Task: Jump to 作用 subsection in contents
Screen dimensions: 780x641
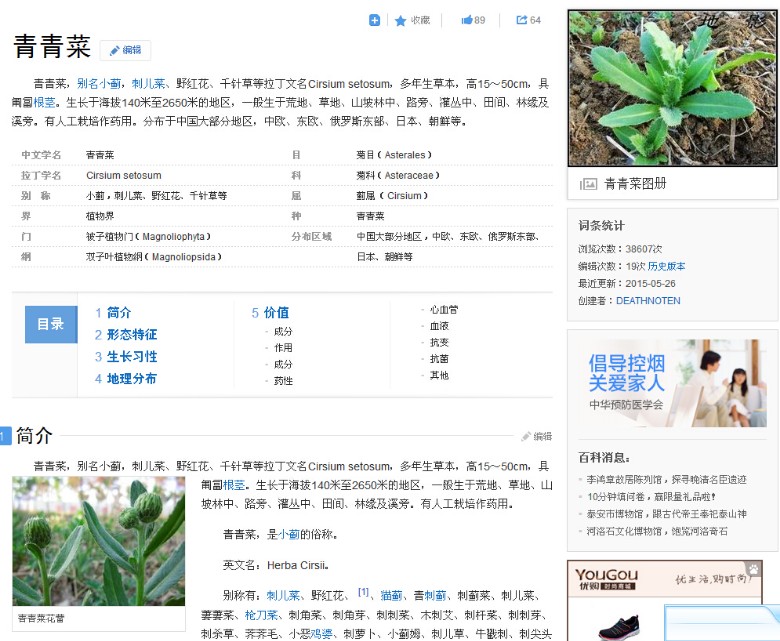Action: point(283,348)
